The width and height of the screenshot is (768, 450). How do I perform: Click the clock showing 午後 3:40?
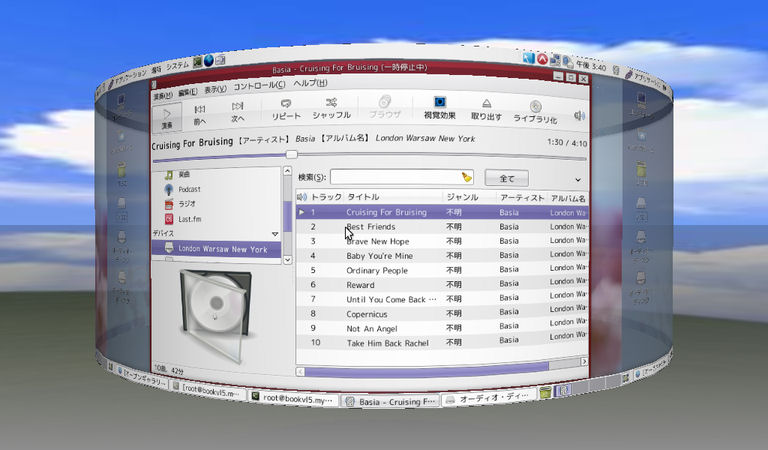tap(591, 65)
